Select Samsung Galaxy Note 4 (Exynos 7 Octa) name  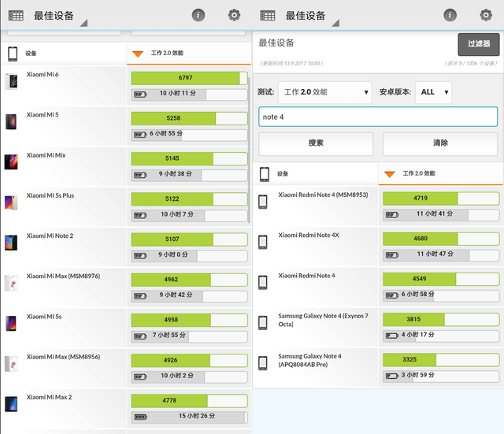click(x=324, y=320)
